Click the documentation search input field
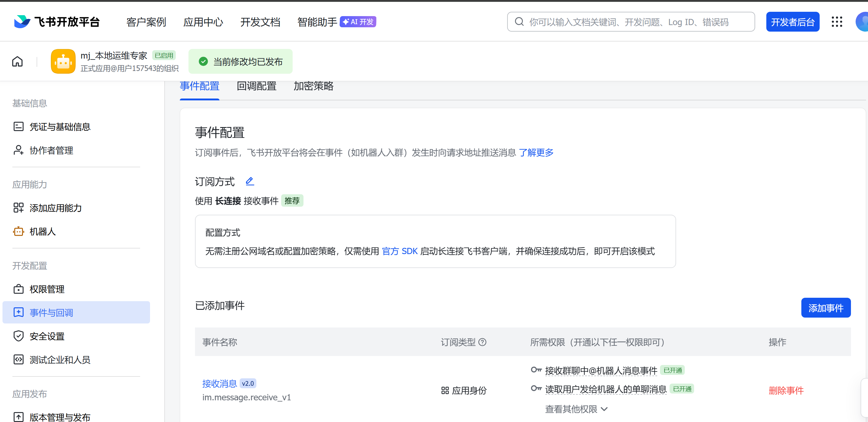 tap(631, 22)
